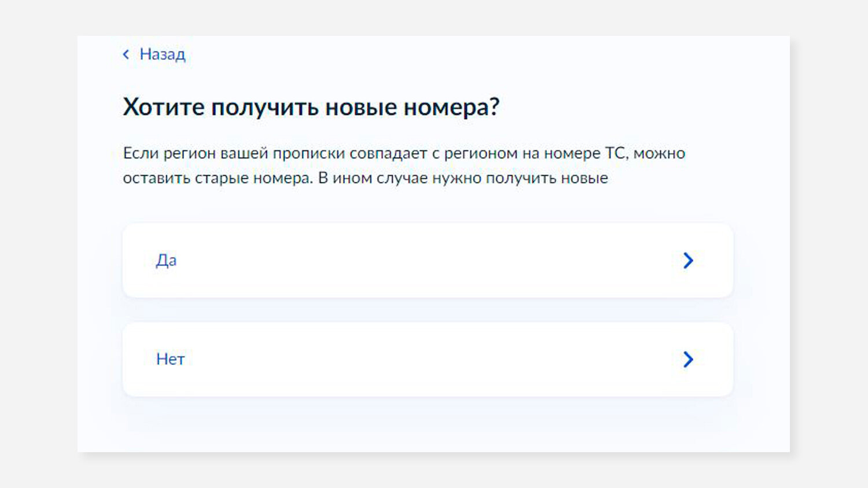This screenshot has height=488, width=868.
Task: Click the heading Хотите получить новые номера?
Action: [x=311, y=108]
